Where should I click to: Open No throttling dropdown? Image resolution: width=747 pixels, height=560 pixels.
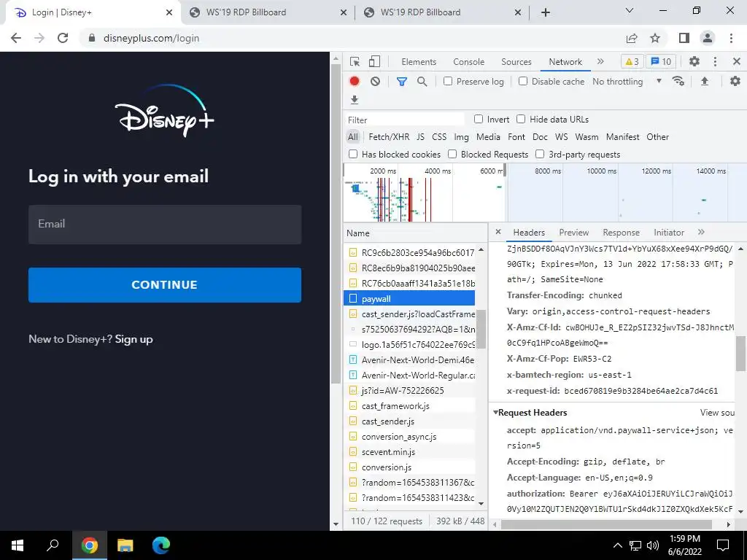[627, 82]
